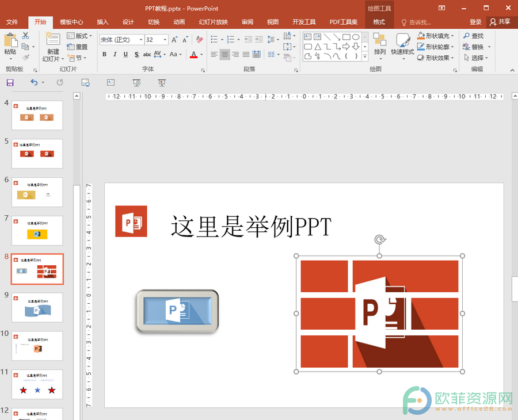Screen dimensions: 518x420
Task: Toggle italic formatting
Action: (x=115, y=55)
